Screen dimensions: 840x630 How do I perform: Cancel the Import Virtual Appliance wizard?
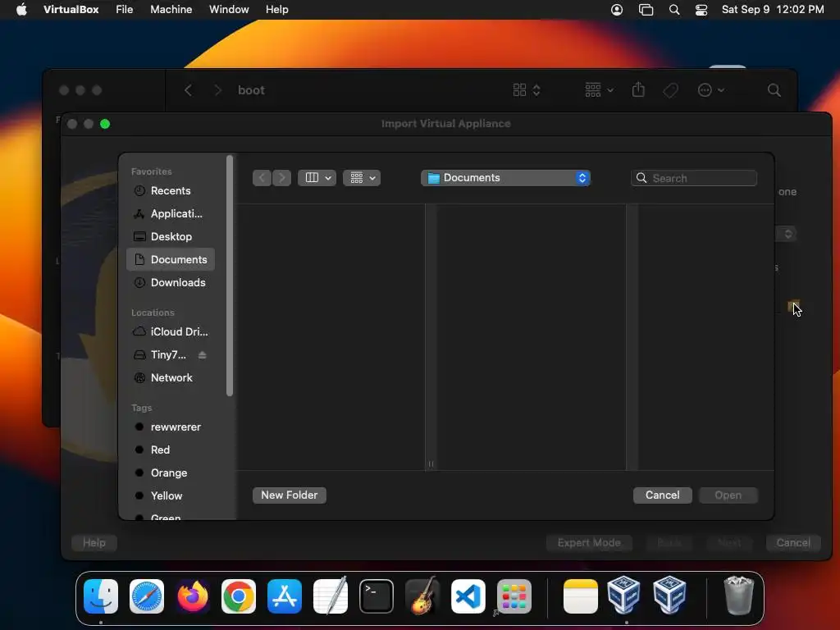coord(793,543)
